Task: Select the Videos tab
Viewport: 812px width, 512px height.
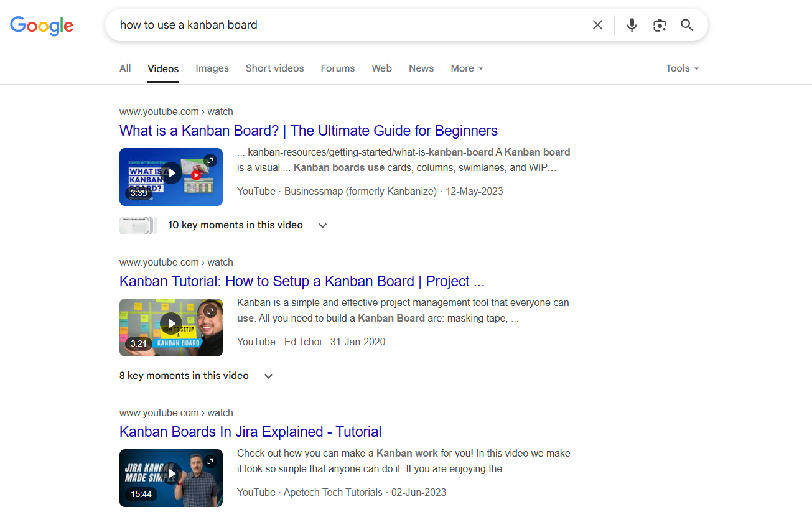Action: click(x=163, y=69)
